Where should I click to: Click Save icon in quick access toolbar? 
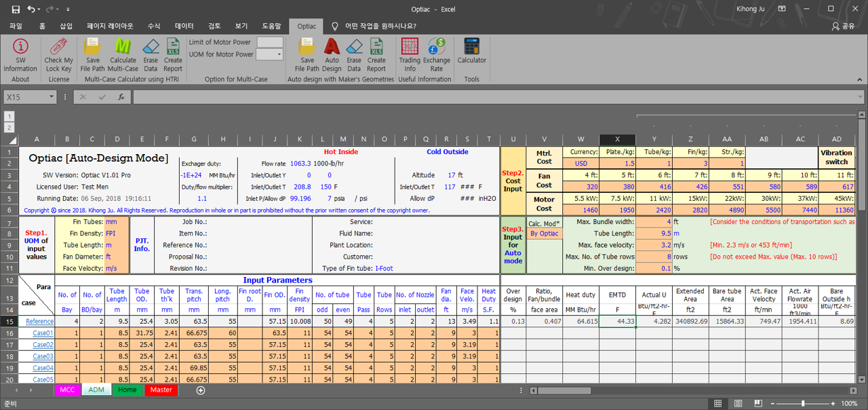click(15, 9)
